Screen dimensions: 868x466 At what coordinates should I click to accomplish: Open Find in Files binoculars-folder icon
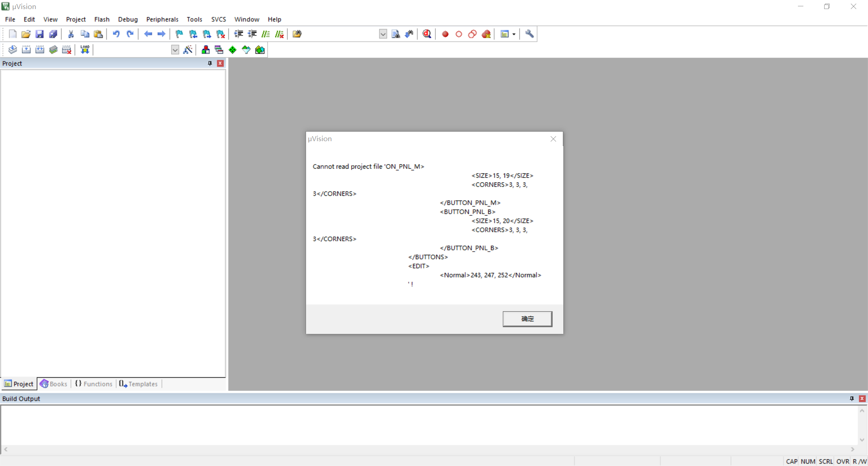(x=297, y=34)
